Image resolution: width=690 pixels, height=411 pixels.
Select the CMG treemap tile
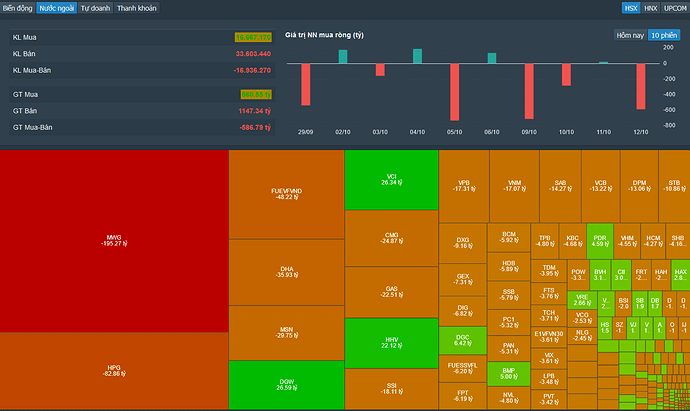click(392, 238)
